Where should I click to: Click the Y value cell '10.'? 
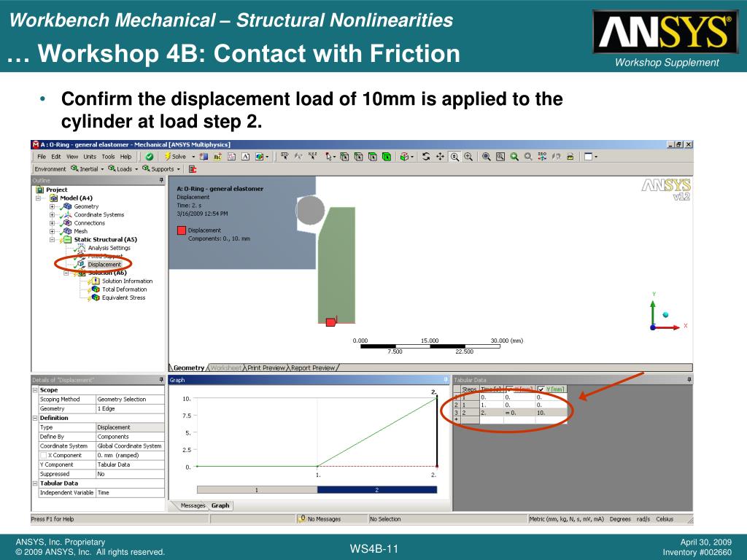(551, 413)
